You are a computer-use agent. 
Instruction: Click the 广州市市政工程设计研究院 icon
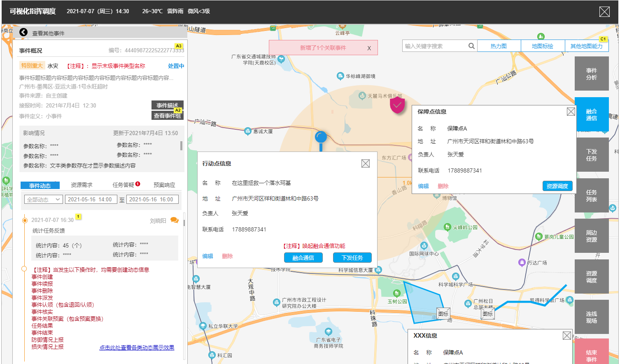pyautogui.click(x=277, y=302)
